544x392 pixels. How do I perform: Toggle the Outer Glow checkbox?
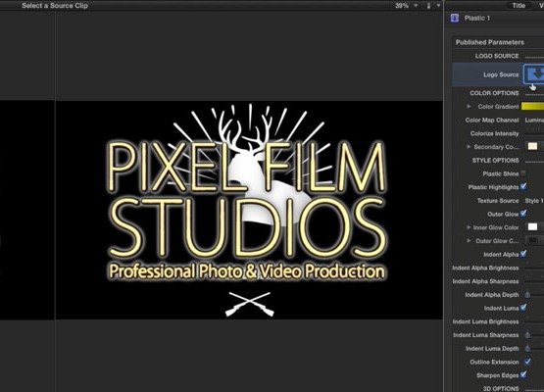pos(523,214)
